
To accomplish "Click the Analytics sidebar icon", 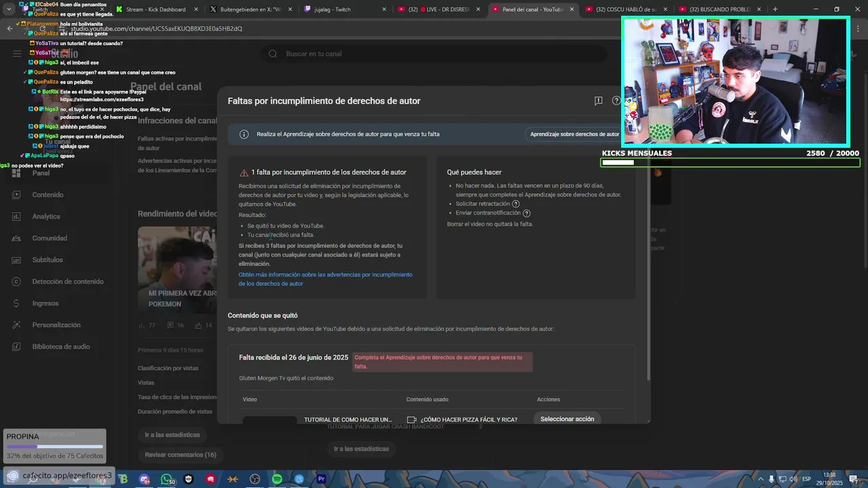I will 16,216.
